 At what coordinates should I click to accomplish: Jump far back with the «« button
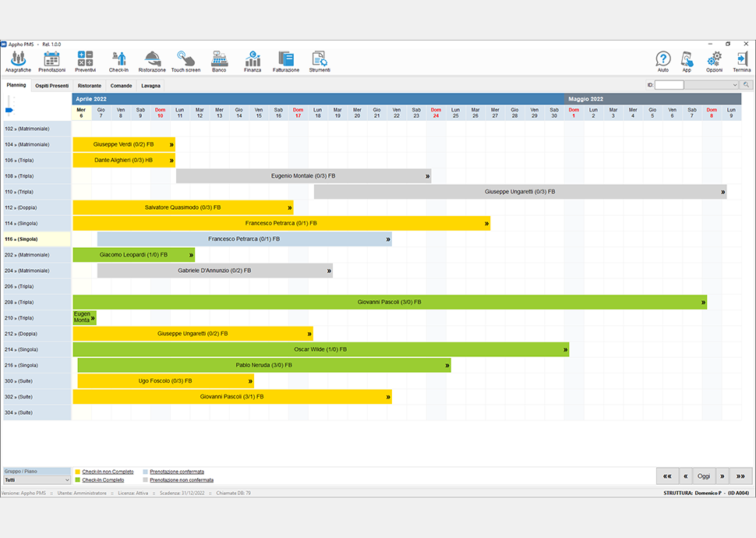pyautogui.click(x=667, y=476)
